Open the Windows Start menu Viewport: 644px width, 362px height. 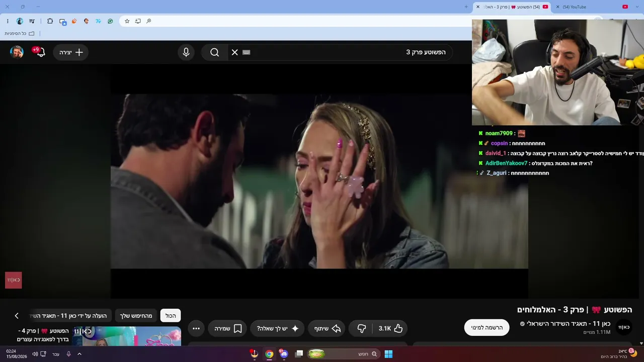(388, 354)
